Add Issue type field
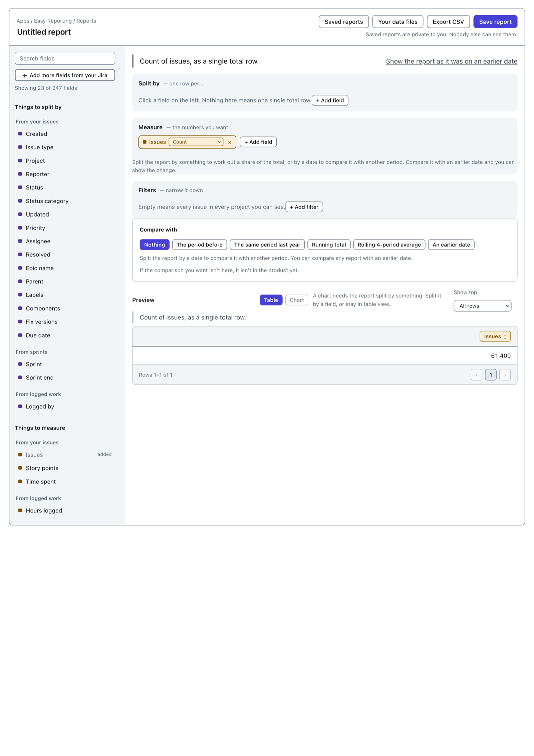 pos(65,147)
